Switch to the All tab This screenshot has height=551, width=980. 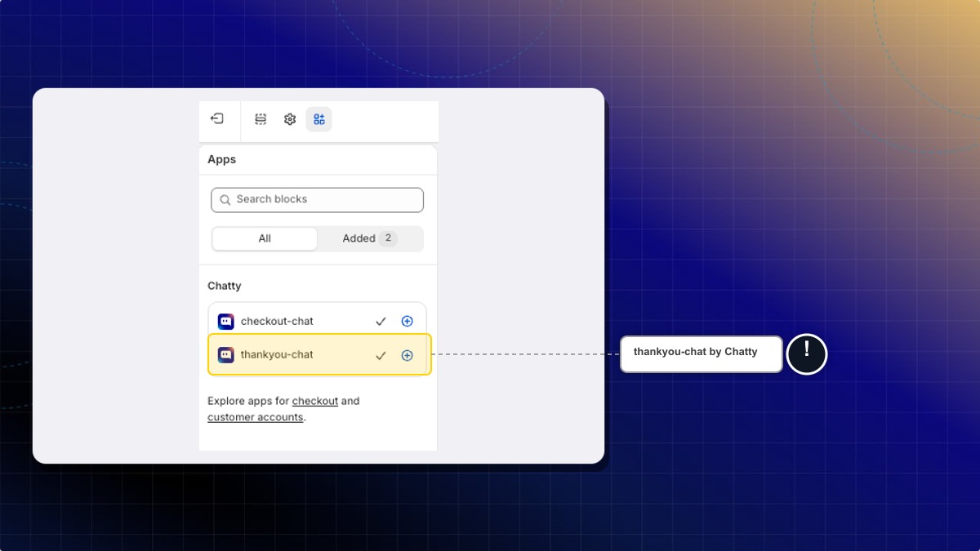[x=265, y=238]
